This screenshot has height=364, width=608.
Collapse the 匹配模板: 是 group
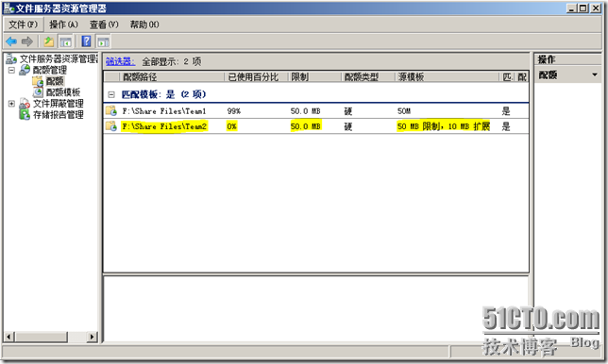point(111,94)
